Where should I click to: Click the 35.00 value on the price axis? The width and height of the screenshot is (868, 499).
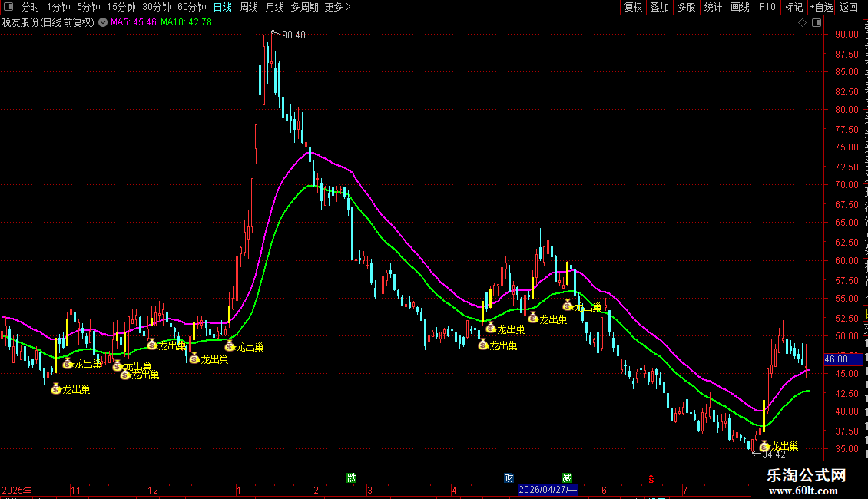click(x=846, y=448)
